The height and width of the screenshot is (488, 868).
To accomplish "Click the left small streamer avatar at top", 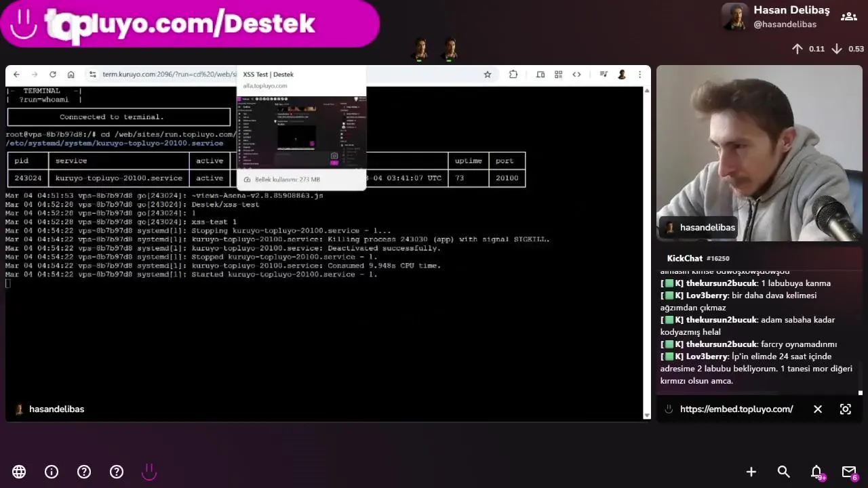I will point(420,50).
